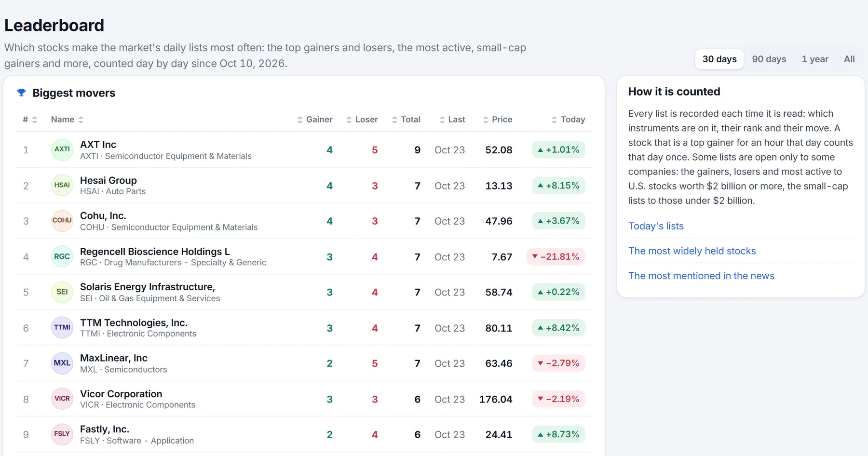The width and height of the screenshot is (868, 456).
Task: Open The most mentioned in the news link
Action: (x=701, y=276)
